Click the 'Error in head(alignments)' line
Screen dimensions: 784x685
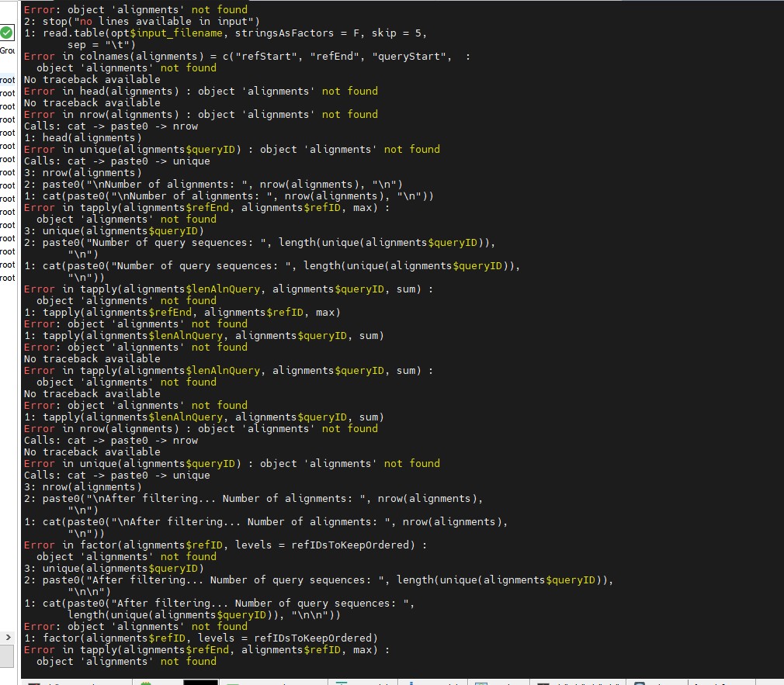[x=201, y=91]
